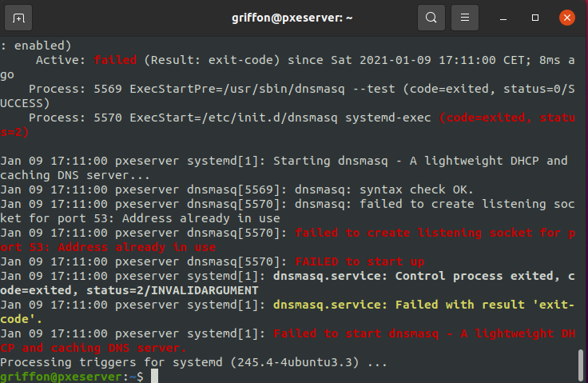Click the red 'failed' status after Active
Screen dimensions: 588x383
click(115, 59)
